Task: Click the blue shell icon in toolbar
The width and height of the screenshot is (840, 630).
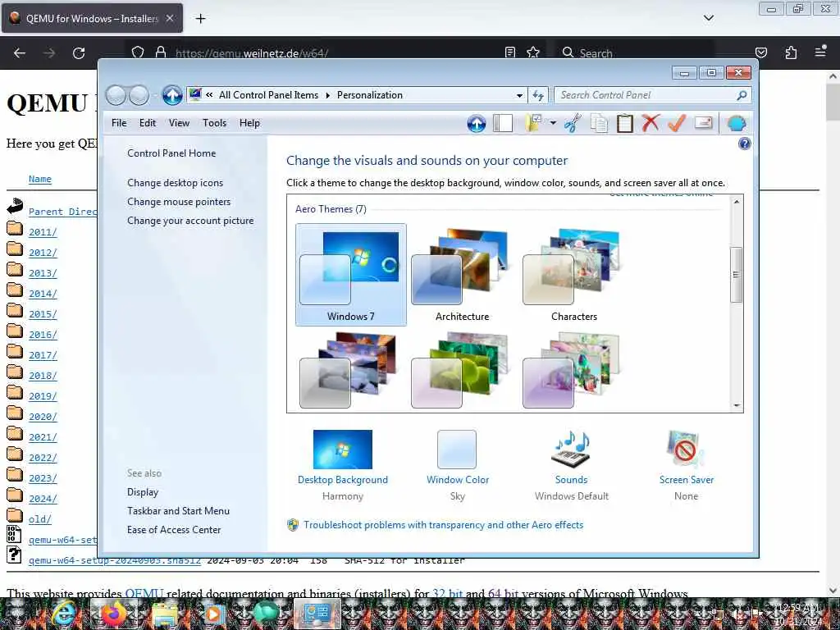Action: coord(737,123)
